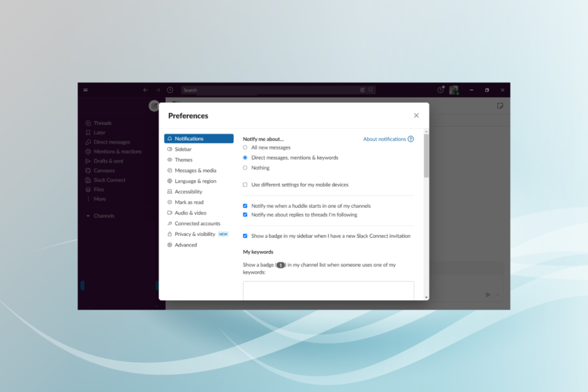The image size is (588, 392).
Task: Uncheck notify me when a huddle starts
Action: coord(245,206)
